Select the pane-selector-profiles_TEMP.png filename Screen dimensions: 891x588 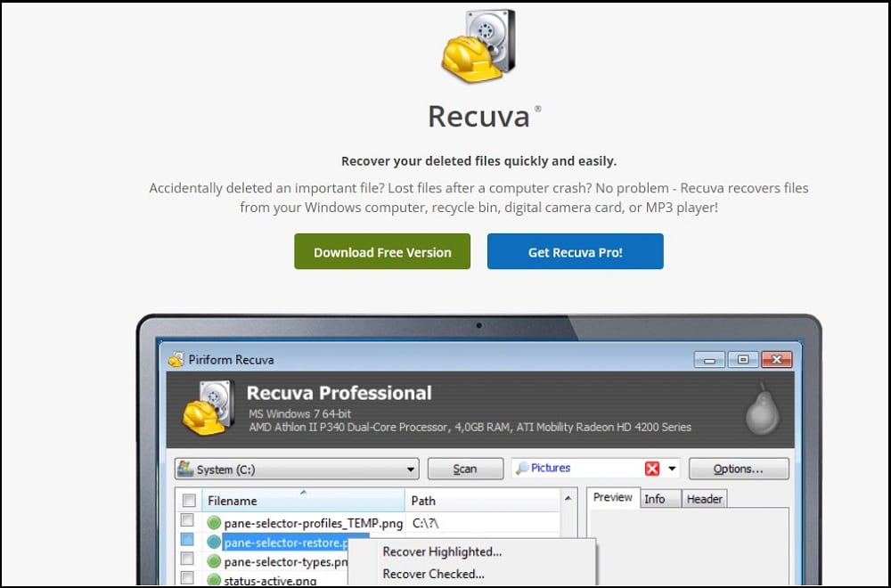(x=314, y=523)
